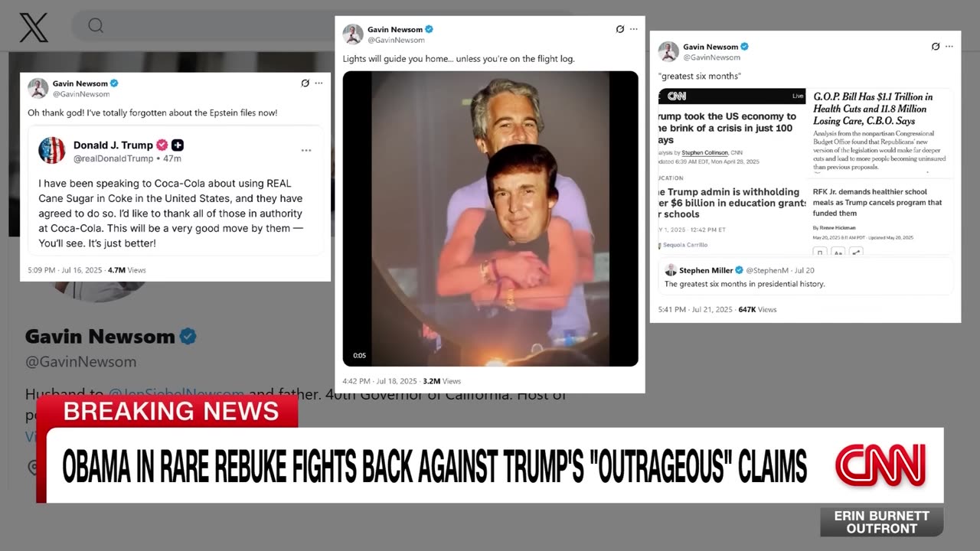Click the search input field at the top

pos(322,26)
